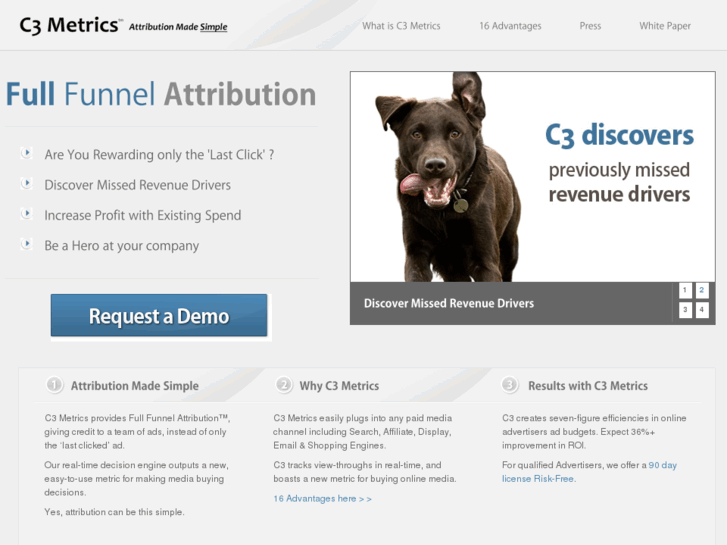Follow the 16 Advantages here link
The height and width of the screenshot is (545, 727).
tap(322, 499)
